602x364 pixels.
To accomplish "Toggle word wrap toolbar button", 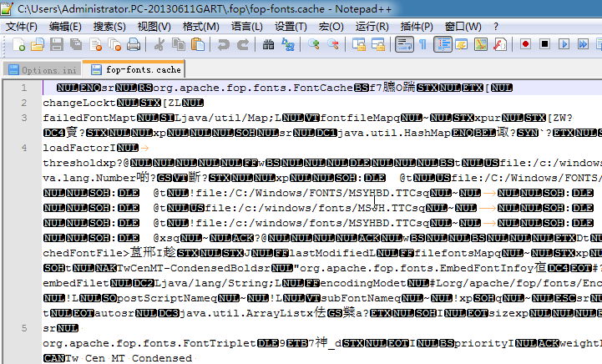I will (404, 44).
